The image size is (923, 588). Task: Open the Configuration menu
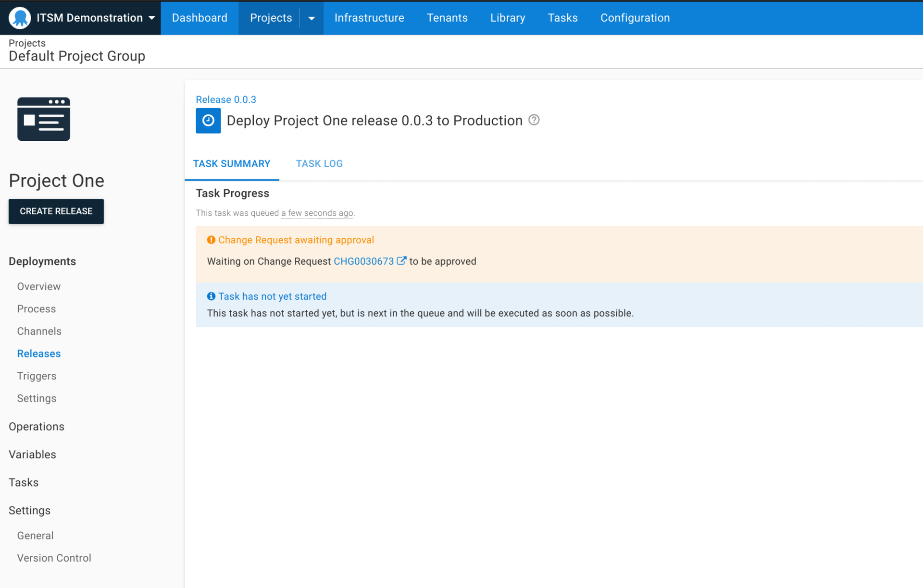635,18
